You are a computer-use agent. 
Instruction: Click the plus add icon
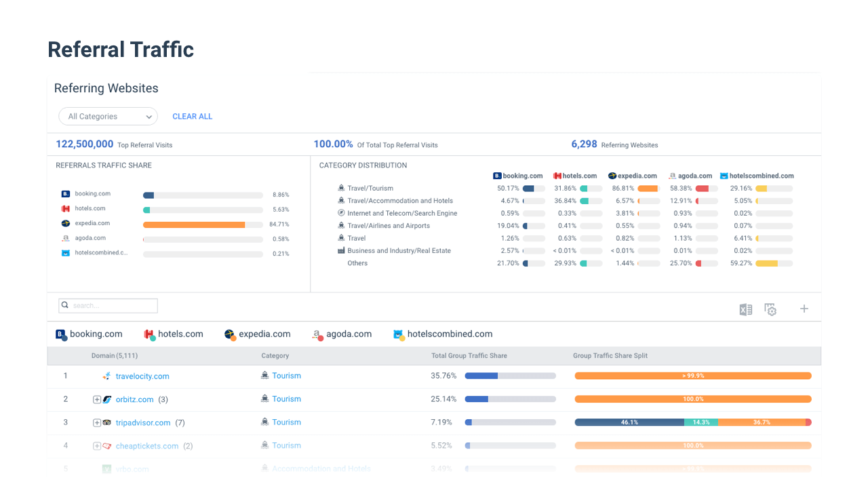pos(804,309)
